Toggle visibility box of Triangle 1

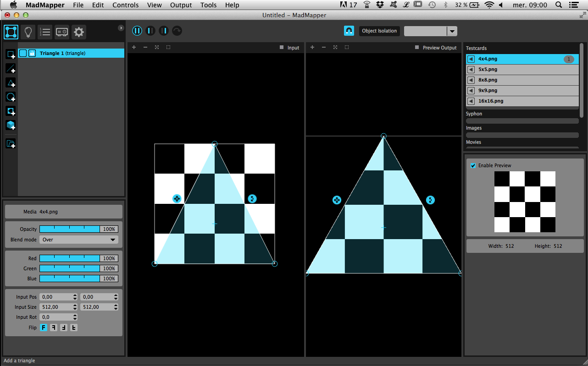[x=23, y=53]
